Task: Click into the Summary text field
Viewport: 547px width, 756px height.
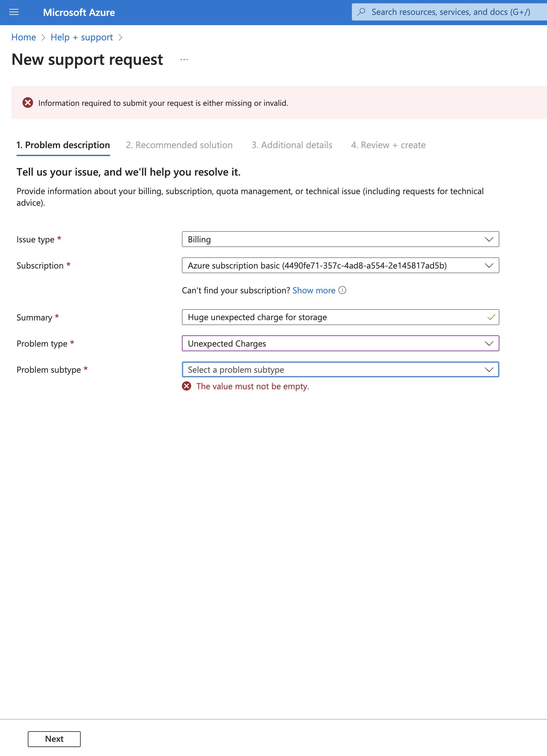Action: (x=340, y=317)
